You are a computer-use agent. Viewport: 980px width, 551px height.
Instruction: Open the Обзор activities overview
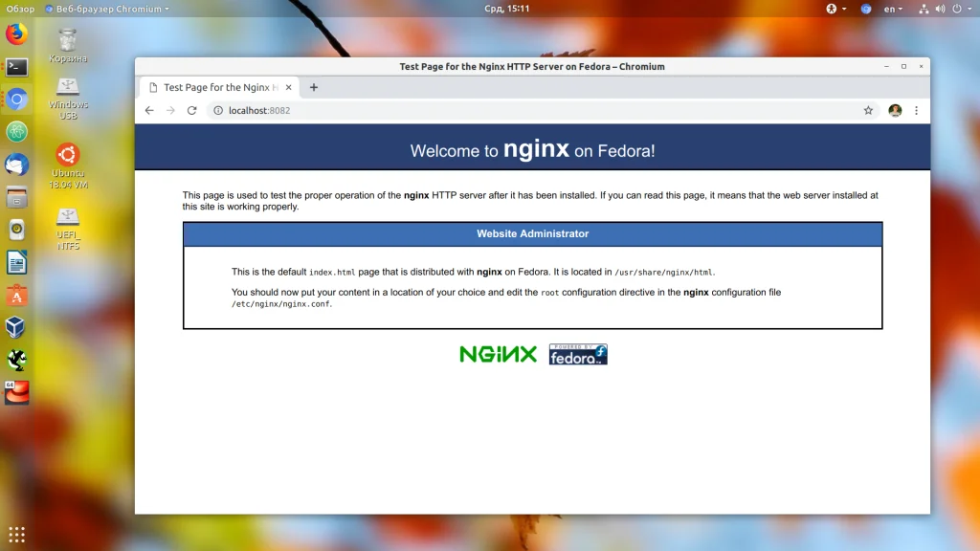20,9
